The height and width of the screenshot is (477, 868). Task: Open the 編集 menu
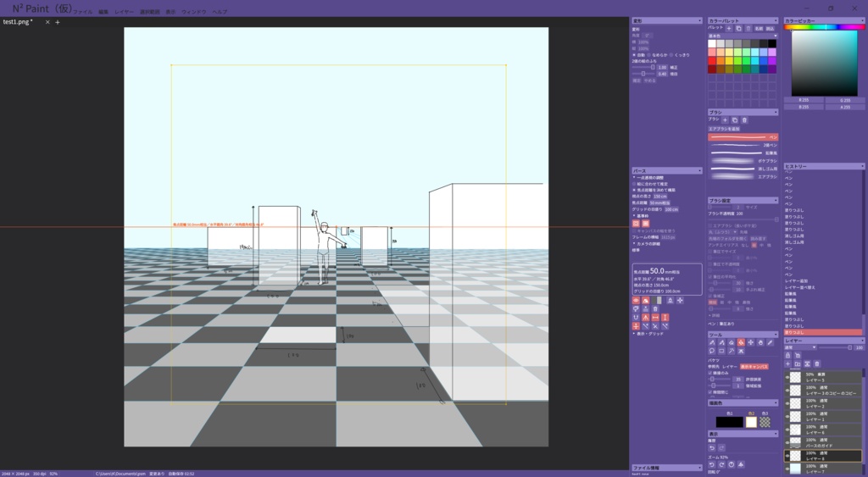click(x=103, y=12)
